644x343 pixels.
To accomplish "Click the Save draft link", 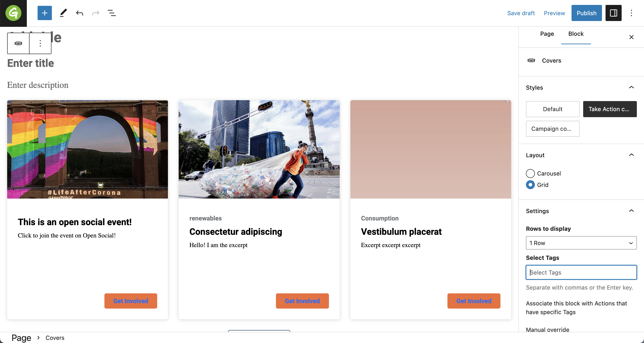I will pos(521,13).
